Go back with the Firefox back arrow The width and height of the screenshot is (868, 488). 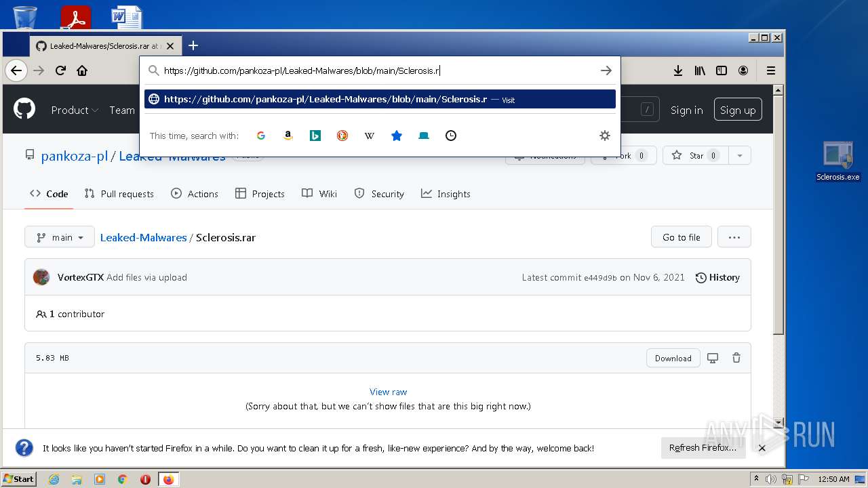[16, 70]
